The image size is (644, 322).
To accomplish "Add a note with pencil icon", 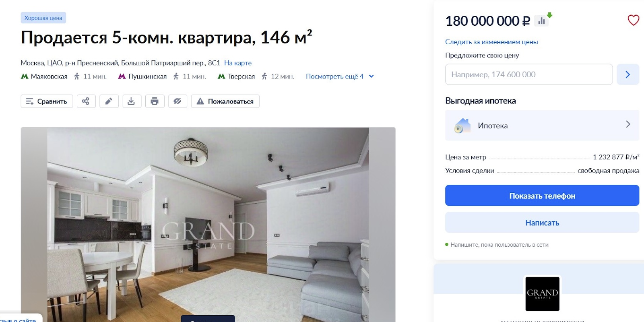I will tap(109, 101).
